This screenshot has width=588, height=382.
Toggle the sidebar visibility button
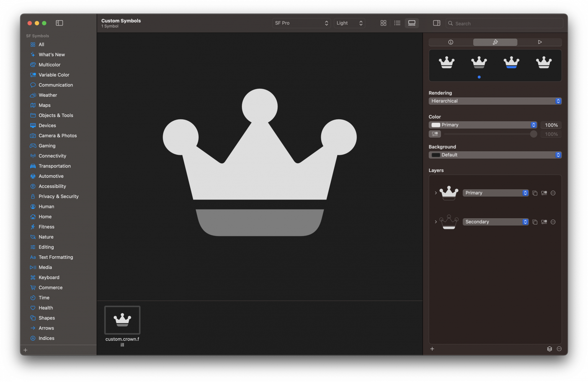59,23
